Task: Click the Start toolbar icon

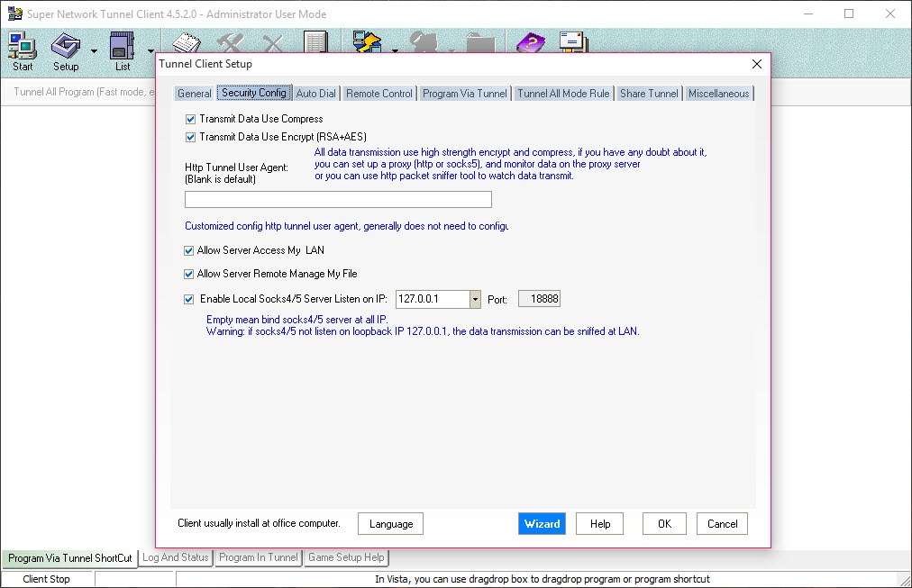Action: [23, 51]
